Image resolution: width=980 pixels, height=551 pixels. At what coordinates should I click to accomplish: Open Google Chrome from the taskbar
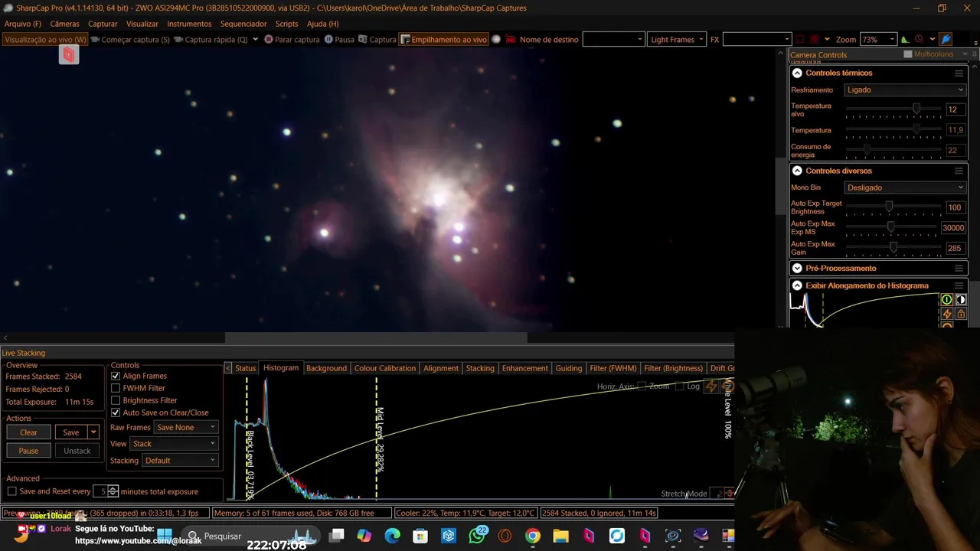click(x=533, y=536)
